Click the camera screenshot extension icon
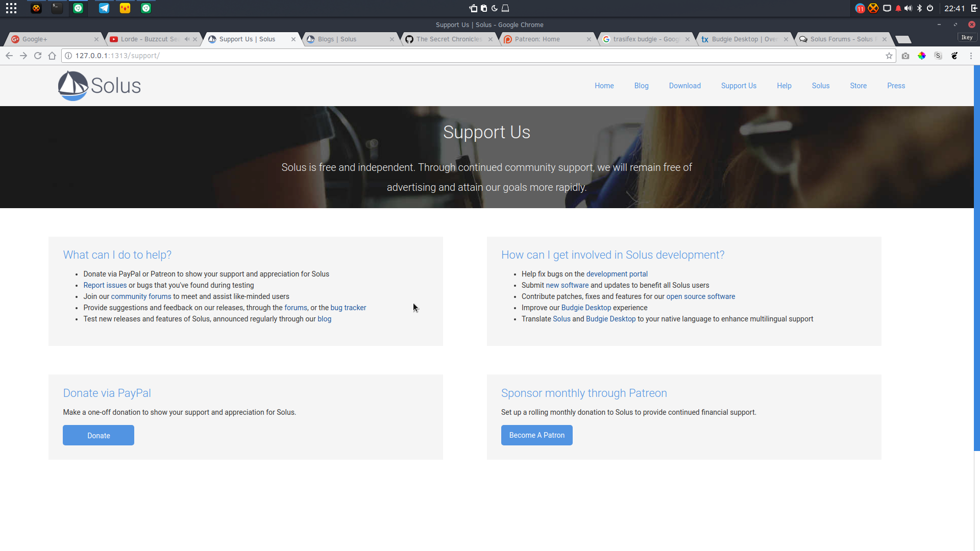980x551 pixels. 905,56
